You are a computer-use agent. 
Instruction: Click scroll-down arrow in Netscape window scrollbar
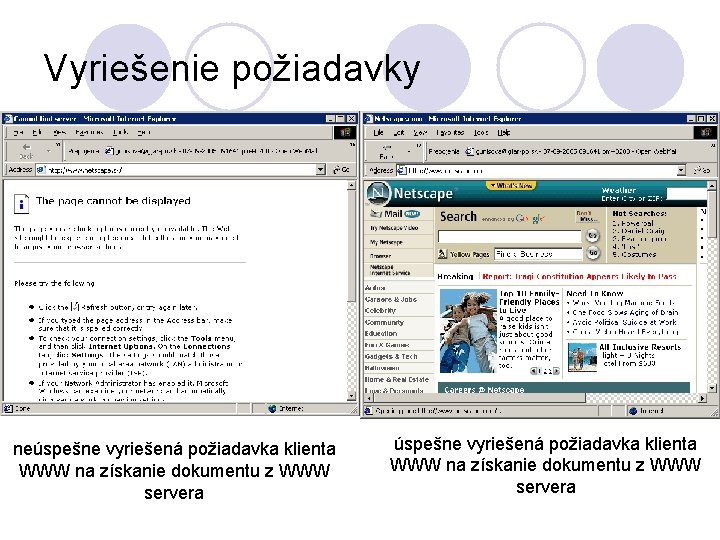click(x=711, y=389)
